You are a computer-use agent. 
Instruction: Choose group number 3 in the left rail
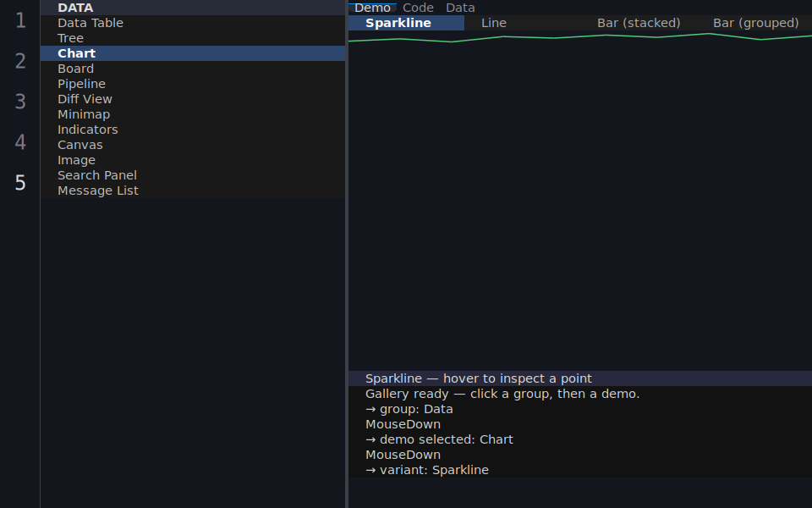click(20, 102)
